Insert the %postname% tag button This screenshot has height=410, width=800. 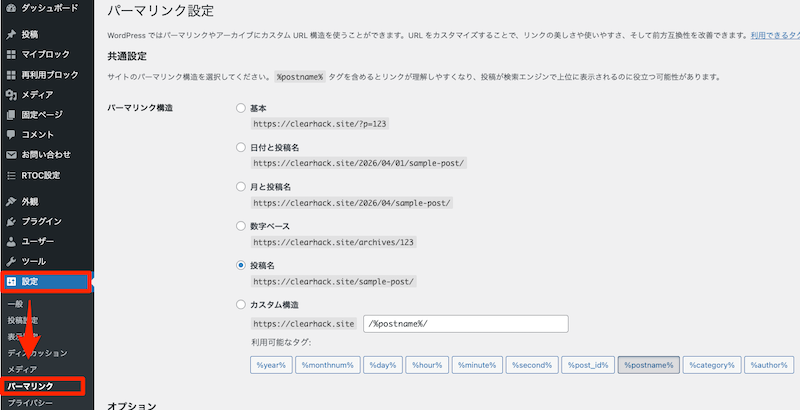point(647,365)
